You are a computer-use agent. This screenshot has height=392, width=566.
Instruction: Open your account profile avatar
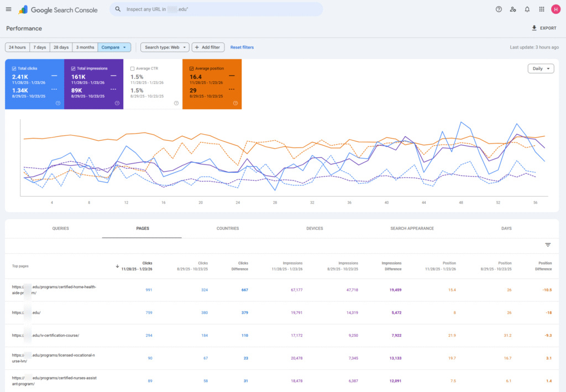[x=556, y=9]
